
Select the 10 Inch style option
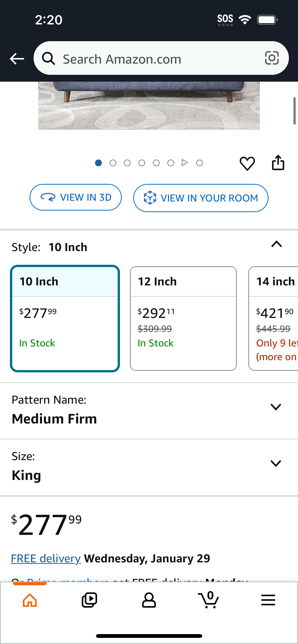[65, 318]
